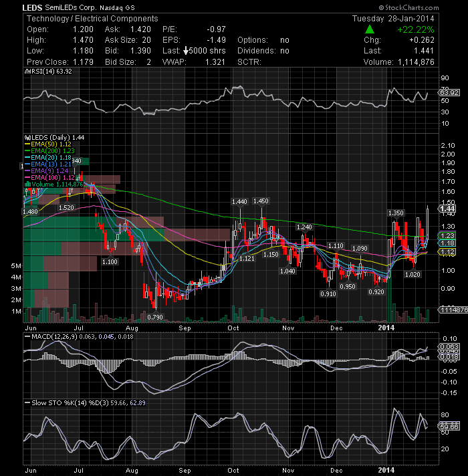
Task: Click the Options: no field
Action: coord(263,40)
